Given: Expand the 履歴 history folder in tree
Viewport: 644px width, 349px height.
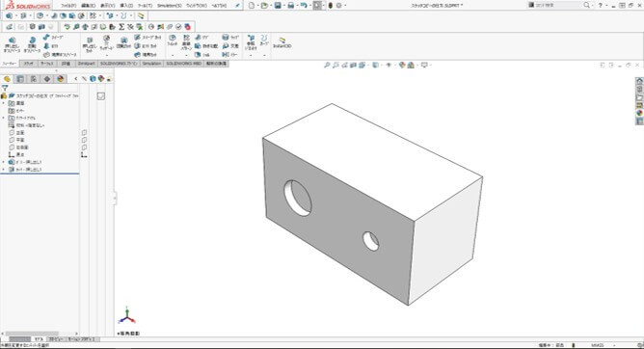Looking at the screenshot, I should pyautogui.click(x=4, y=103).
